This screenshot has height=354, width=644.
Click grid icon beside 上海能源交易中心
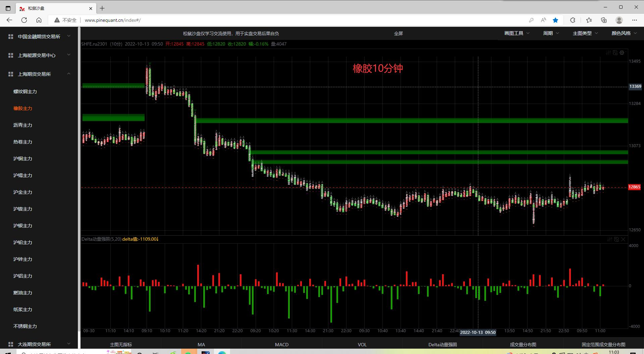click(11, 55)
